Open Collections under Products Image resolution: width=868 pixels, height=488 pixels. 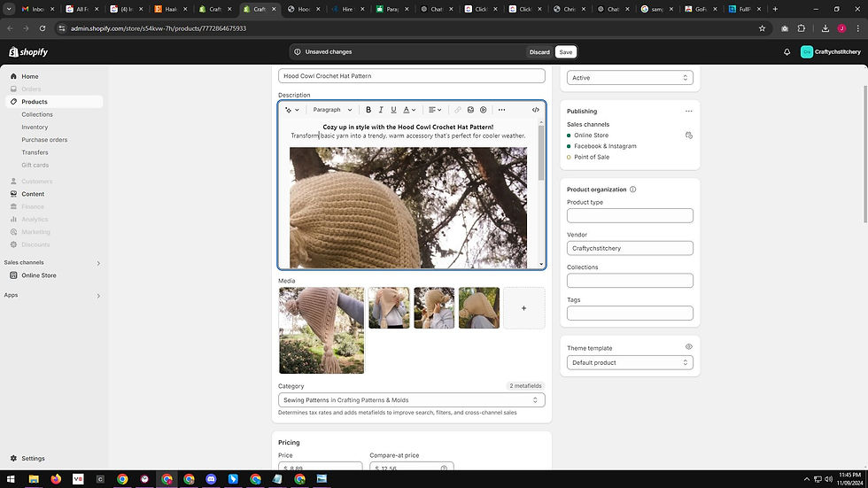click(x=37, y=114)
